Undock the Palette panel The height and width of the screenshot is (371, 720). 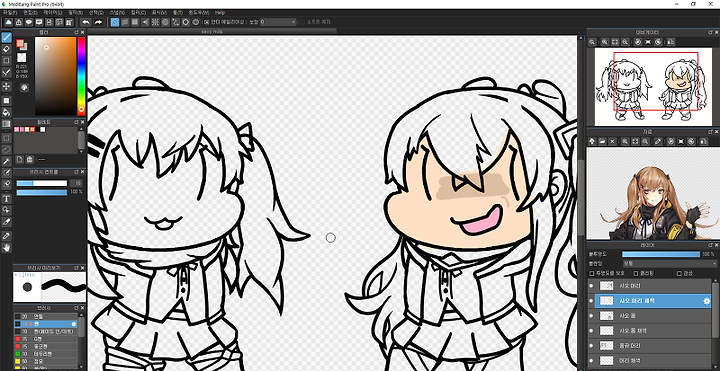coord(77,122)
